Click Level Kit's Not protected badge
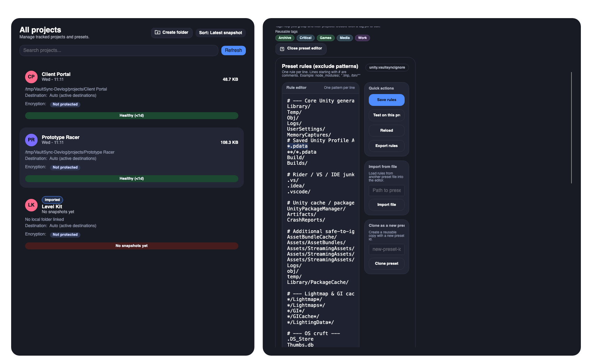This screenshot has height=364, width=592. click(x=65, y=235)
